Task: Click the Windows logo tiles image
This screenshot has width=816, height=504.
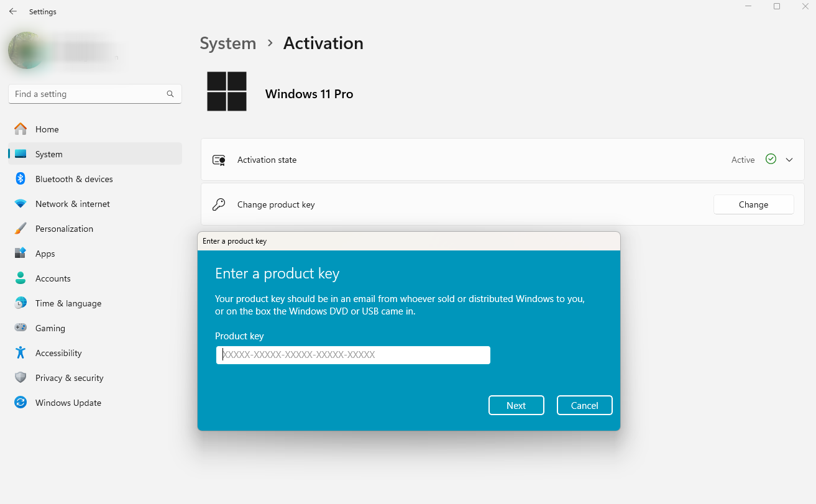Action: [227, 91]
